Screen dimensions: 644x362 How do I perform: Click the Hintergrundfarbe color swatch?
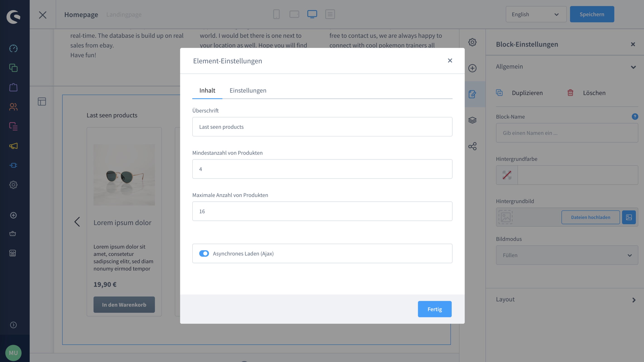pyautogui.click(x=507, y=175)
